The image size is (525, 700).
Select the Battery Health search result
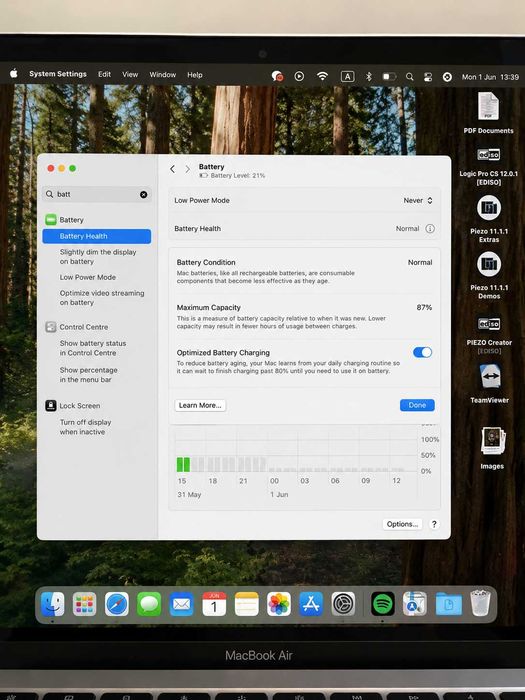click(x=96, y=236)
